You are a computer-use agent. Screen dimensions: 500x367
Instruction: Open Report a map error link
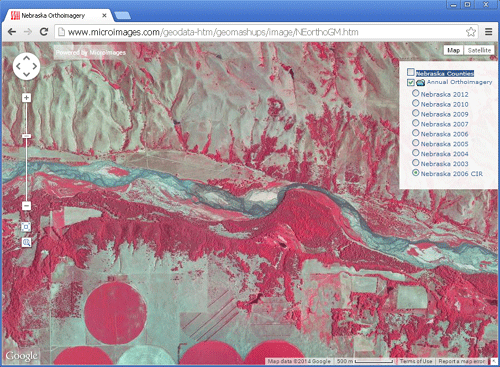462,361
